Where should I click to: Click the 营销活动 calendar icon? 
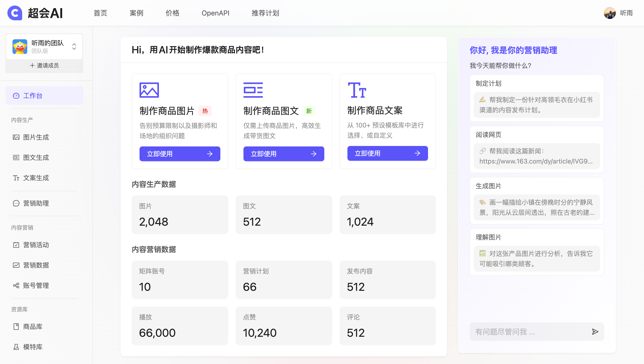click(x=16, y=245)
